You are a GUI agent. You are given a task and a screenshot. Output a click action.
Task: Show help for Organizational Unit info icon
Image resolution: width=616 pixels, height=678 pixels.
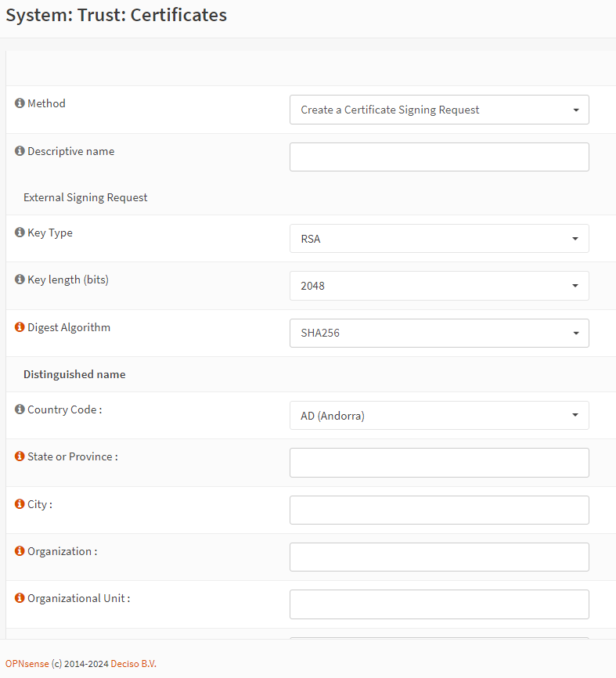tap(20, 597)
